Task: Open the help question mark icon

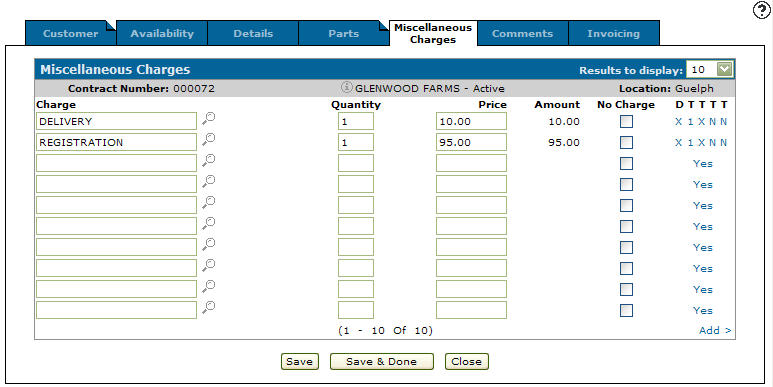Action: pos(762,10)
